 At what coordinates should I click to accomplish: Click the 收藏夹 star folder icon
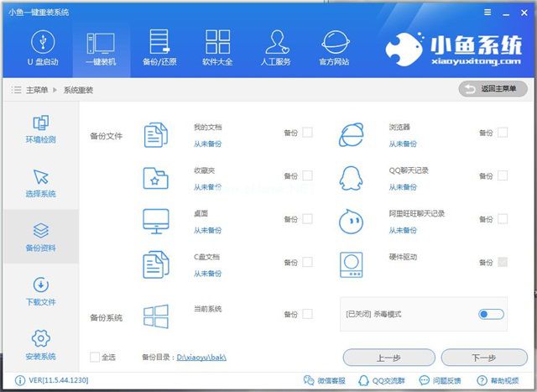pos(156,178)
